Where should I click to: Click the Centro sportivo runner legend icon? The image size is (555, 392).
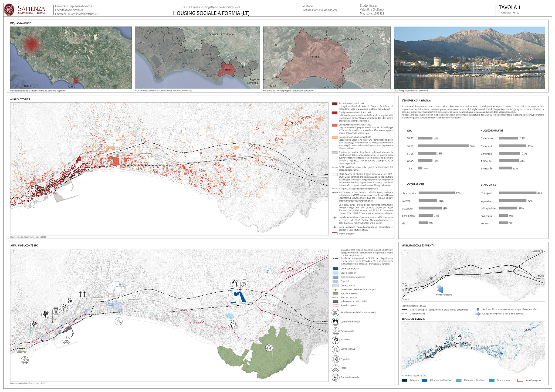[x=335, y=349]
